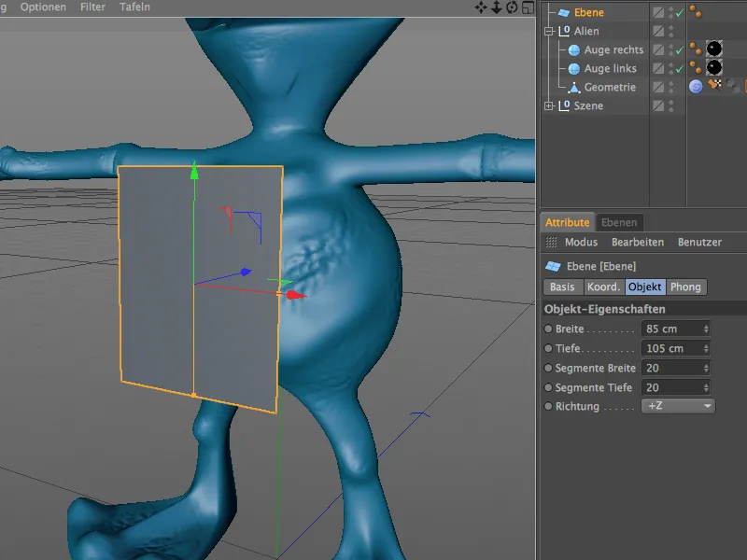Viewport: 747px width, 560px height.
Task: Switch to the Ebenen tab
Action: click(619, 222)
